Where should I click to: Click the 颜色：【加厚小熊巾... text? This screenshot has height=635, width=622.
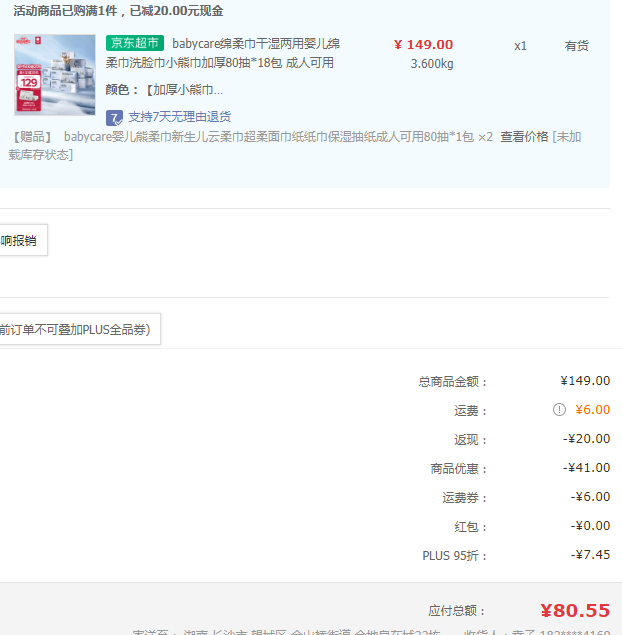164,90
